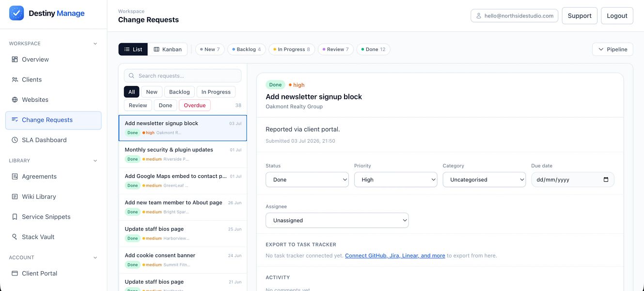Toggle the In Progress filter chip
Viewport: 644px width, 291px height.
[x=216, y=92]
